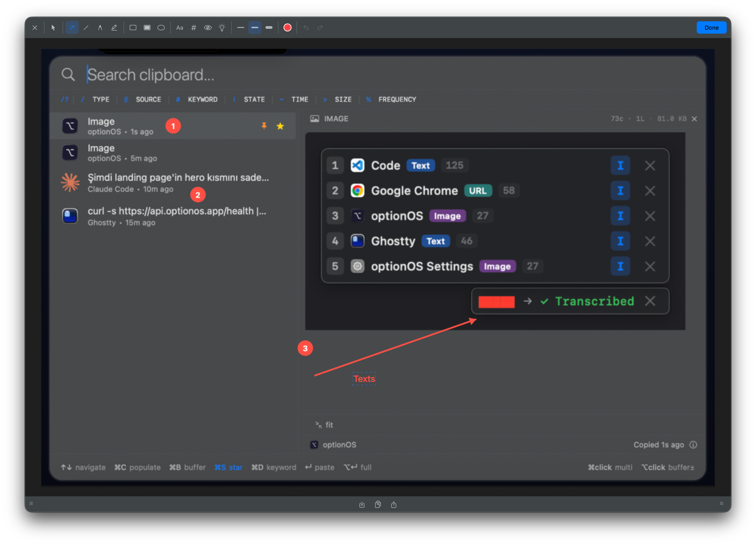Undo the last annotation
Viewport: 756px width, 545px height.
coord(306,28)
